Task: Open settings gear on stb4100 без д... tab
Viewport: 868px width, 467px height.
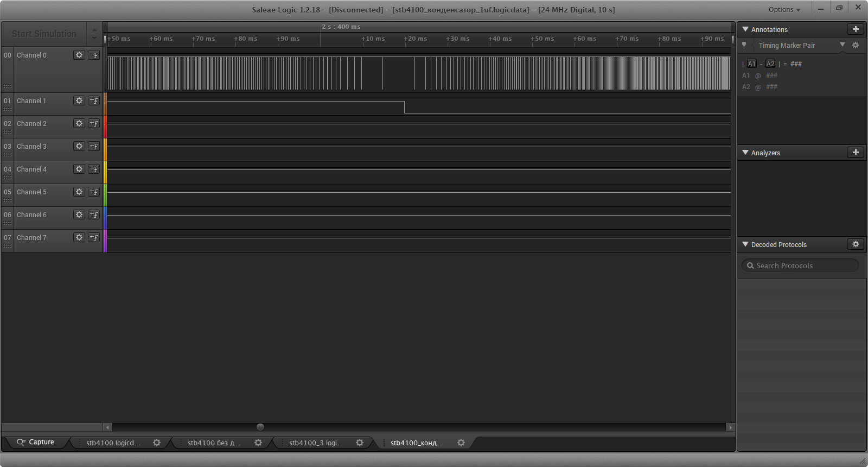Action: pos(258,443)
